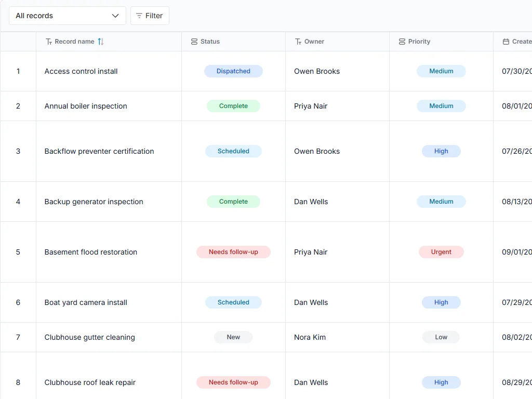Viewport: 532px width, 399px height.
Task: Click Low priority of Clubhouse gutter cleaning
Action: point(441,337)
